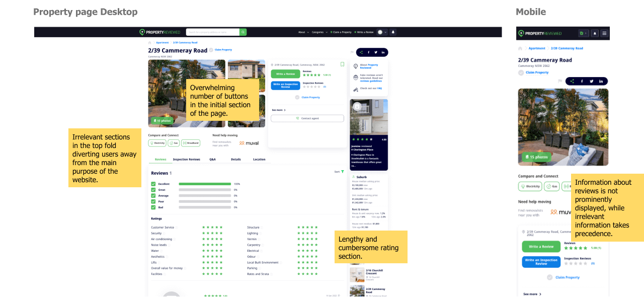
Task: Click the Gas button on desktop
Action: (174, 143)
